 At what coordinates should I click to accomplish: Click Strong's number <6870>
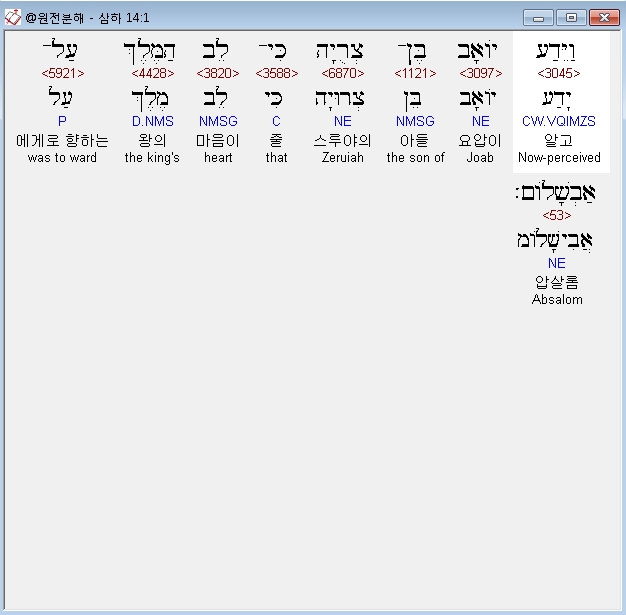coord(343,73)
